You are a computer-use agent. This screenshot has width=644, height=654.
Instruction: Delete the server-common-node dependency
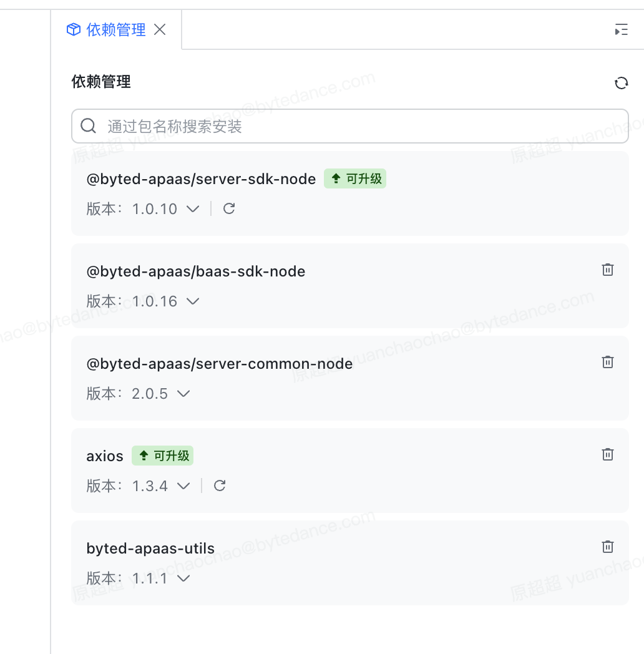(608, 361)
